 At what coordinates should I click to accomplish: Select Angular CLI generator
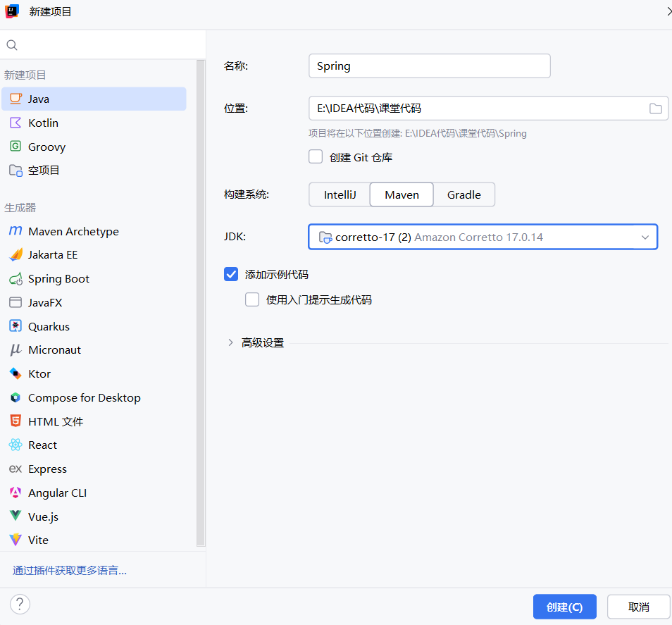(94, 493)
